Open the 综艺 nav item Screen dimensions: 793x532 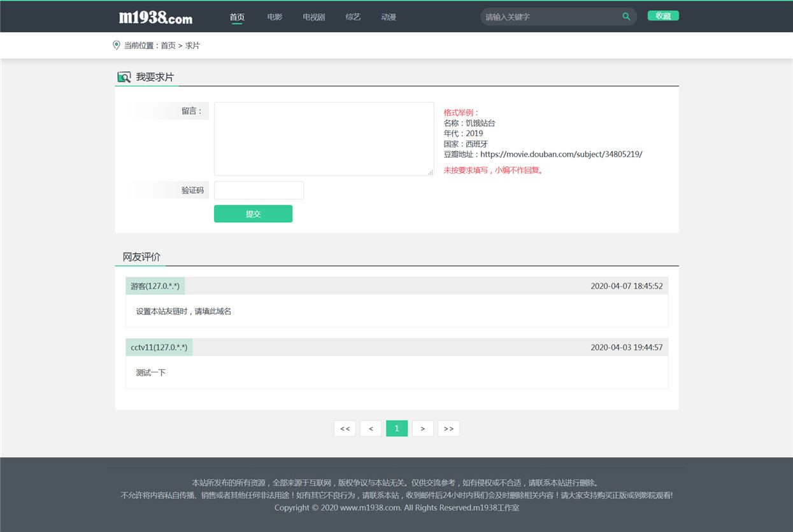pos(353,17)
